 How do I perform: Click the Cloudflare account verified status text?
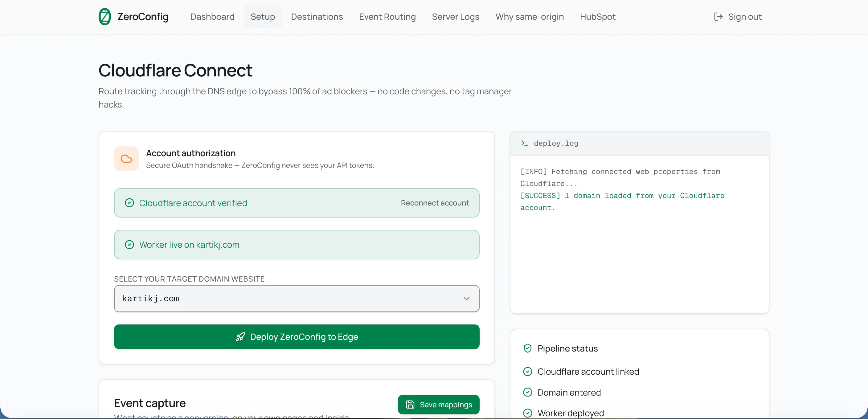(193, 203)
